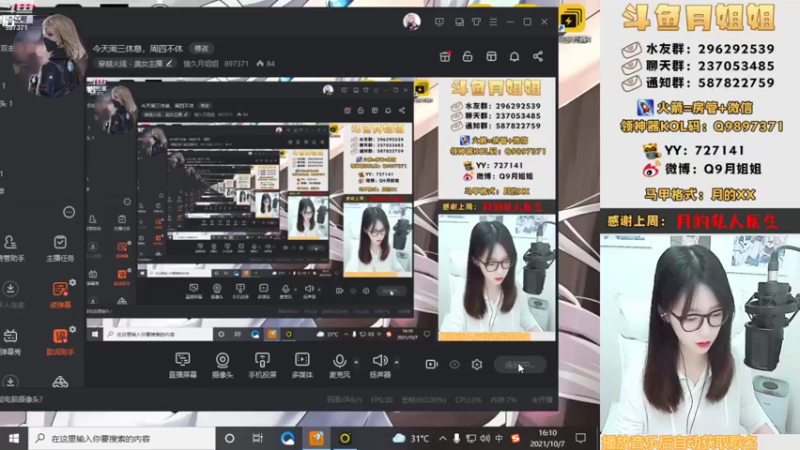Open the hamburger menu in title bar
800x450 pixels.
click(493, 22)
